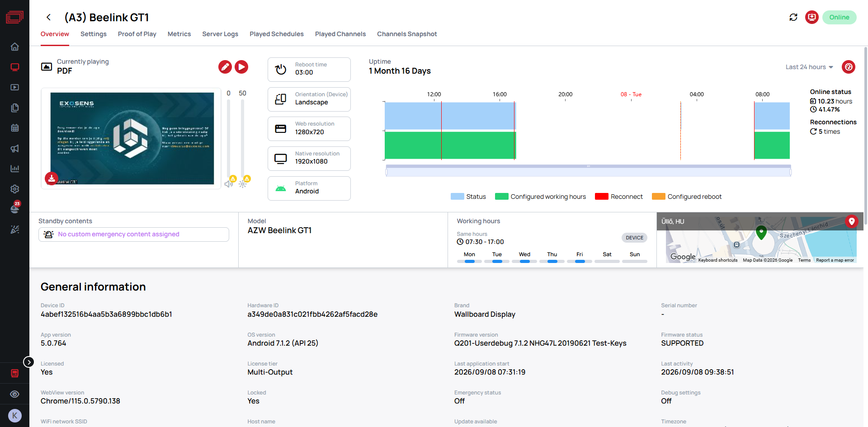
Task: Click the Reboot time 03:00 card
Action: pos(309,69)
